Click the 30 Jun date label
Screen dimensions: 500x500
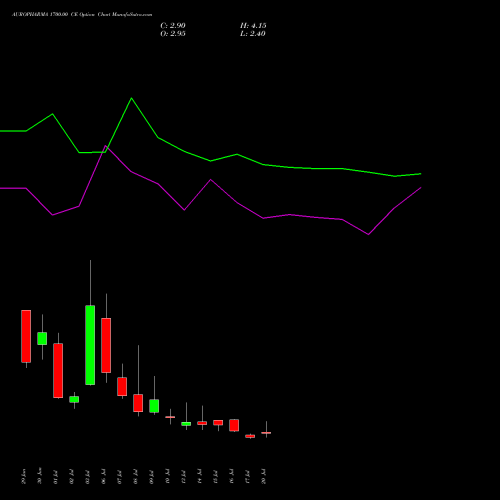click(40, 476)
